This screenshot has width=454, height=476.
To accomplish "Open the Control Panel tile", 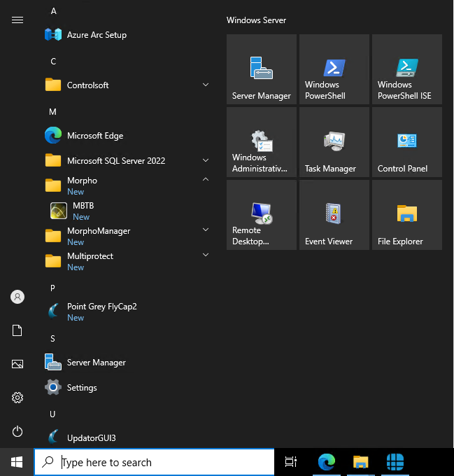I will (407, 142).
